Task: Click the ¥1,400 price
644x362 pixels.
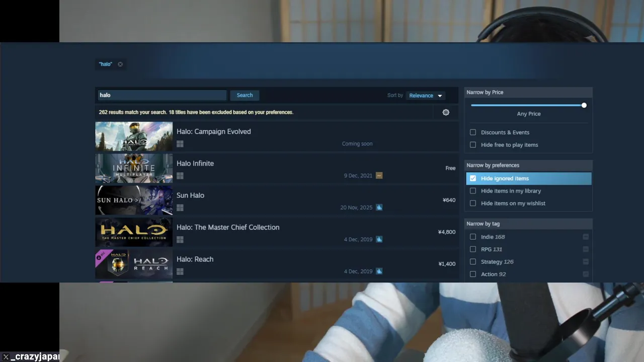Action: click(x=447, y=264)
